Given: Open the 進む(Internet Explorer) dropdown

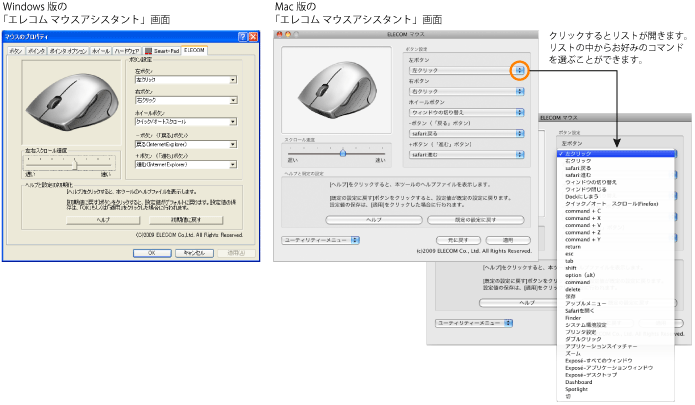Looking at the screenshot, I should (233, 164).
